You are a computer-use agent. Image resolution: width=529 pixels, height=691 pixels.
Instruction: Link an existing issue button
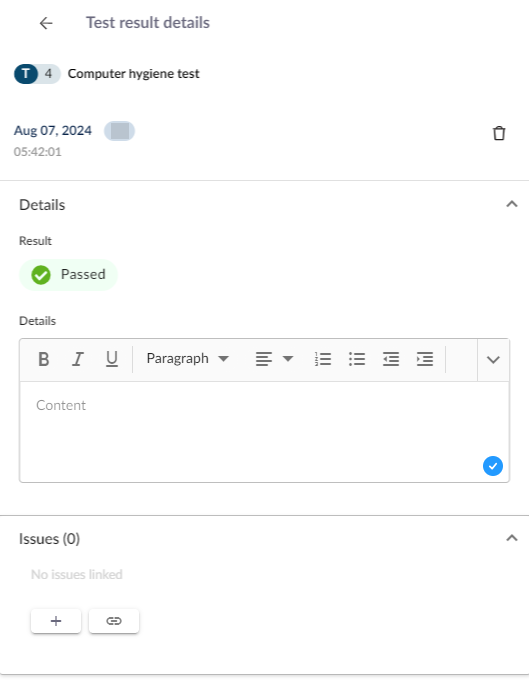click(114, 621)
